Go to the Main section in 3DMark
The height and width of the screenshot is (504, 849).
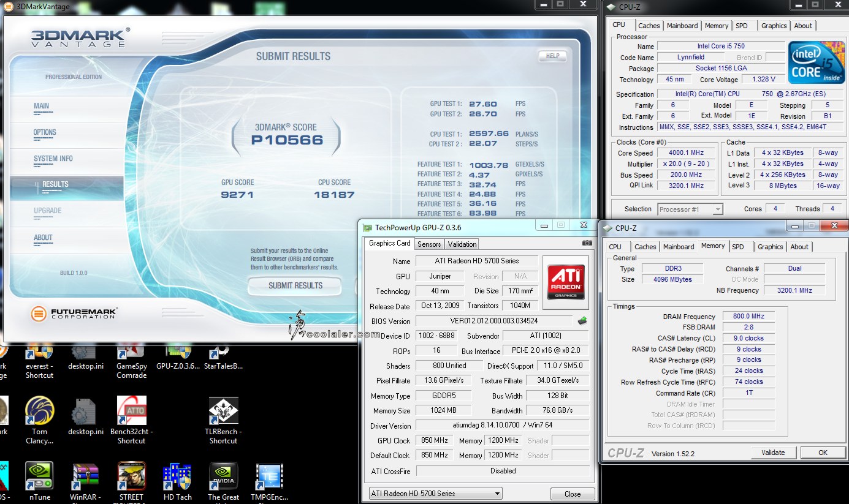(x=42, y=106)
